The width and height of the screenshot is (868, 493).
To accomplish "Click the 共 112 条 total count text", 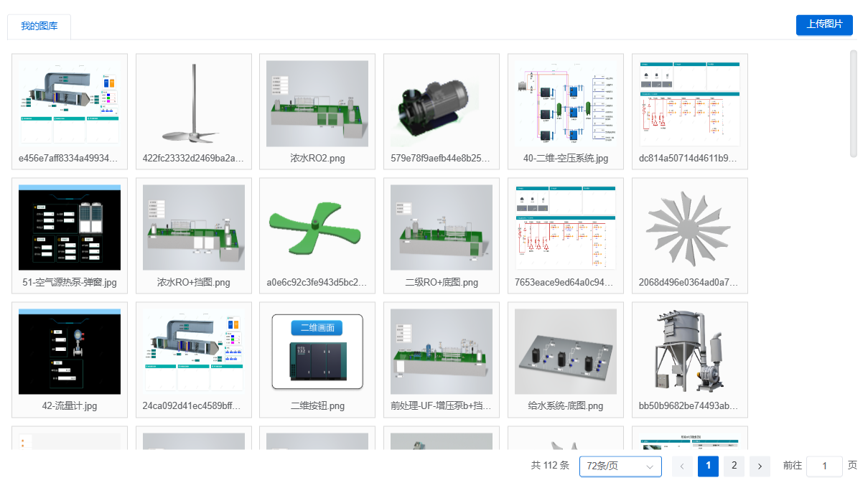I will [550, 466].
